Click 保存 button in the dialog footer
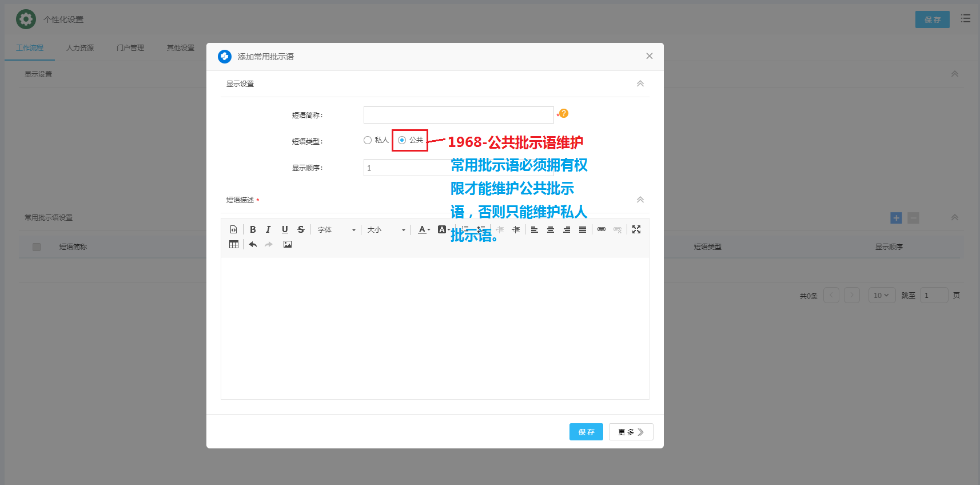This screenshot has height=485, width=980. 586,432
